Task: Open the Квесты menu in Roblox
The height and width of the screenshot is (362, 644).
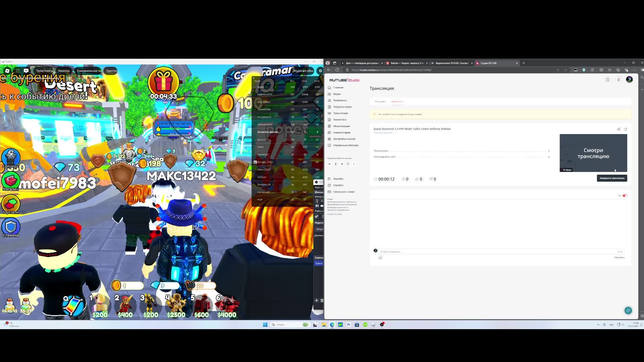Action: click(x=64, y=71)
